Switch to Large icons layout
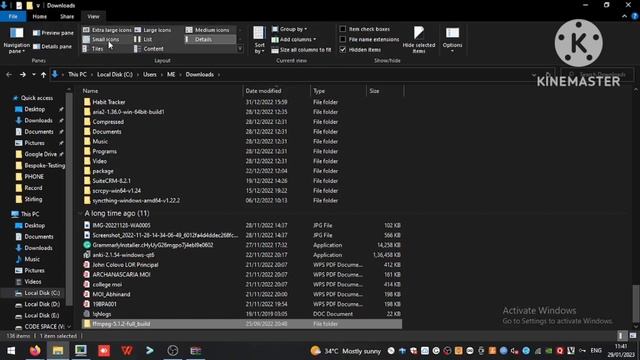The image size is (640, 360). coord(153,30)
